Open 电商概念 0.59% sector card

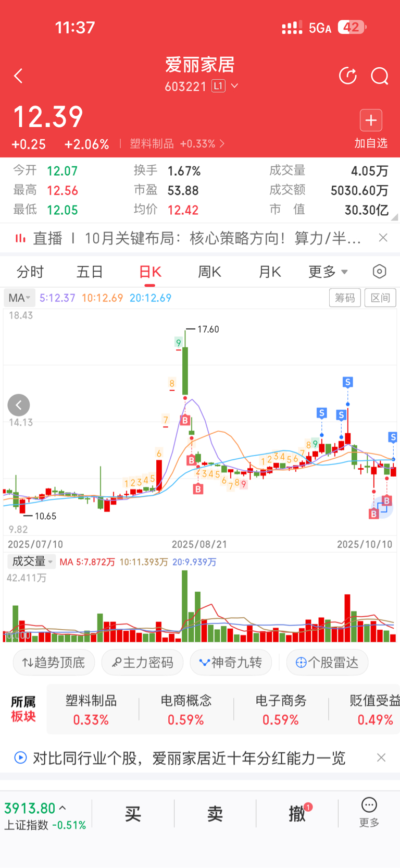[186, 710]
